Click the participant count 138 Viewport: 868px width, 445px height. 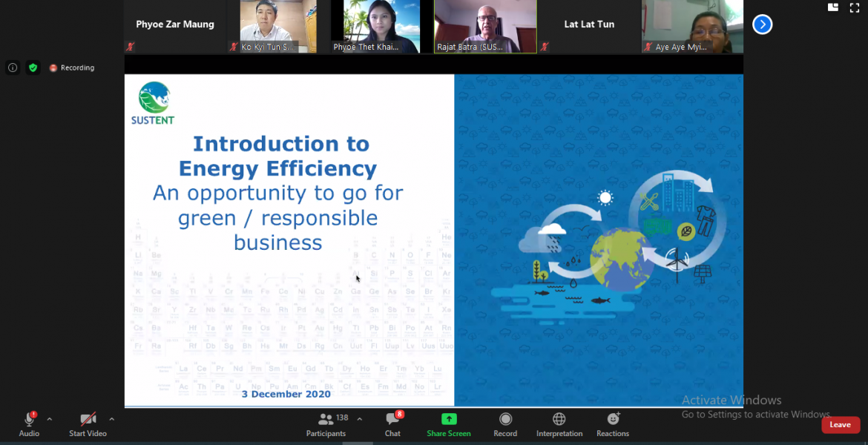coord(342,418)
